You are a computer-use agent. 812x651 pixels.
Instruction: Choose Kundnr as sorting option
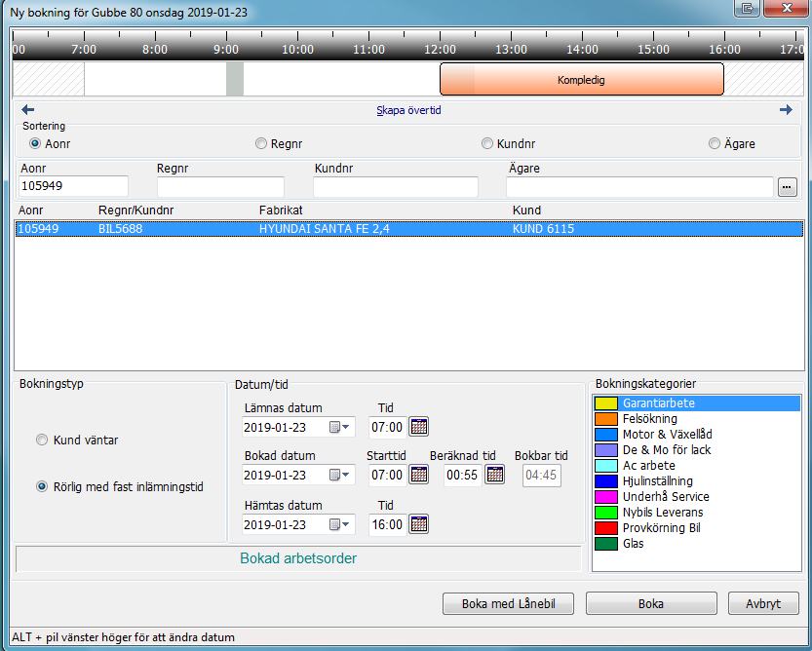[x=487, y=143]
